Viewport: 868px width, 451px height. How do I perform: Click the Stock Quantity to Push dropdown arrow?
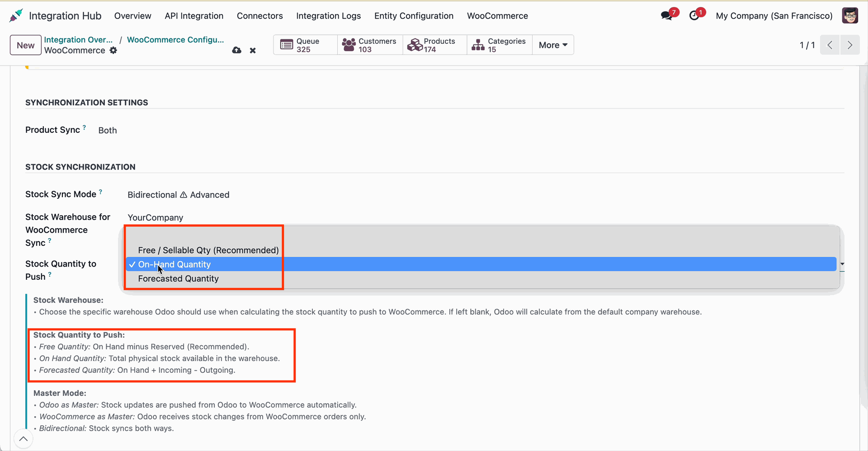[842, 264]
